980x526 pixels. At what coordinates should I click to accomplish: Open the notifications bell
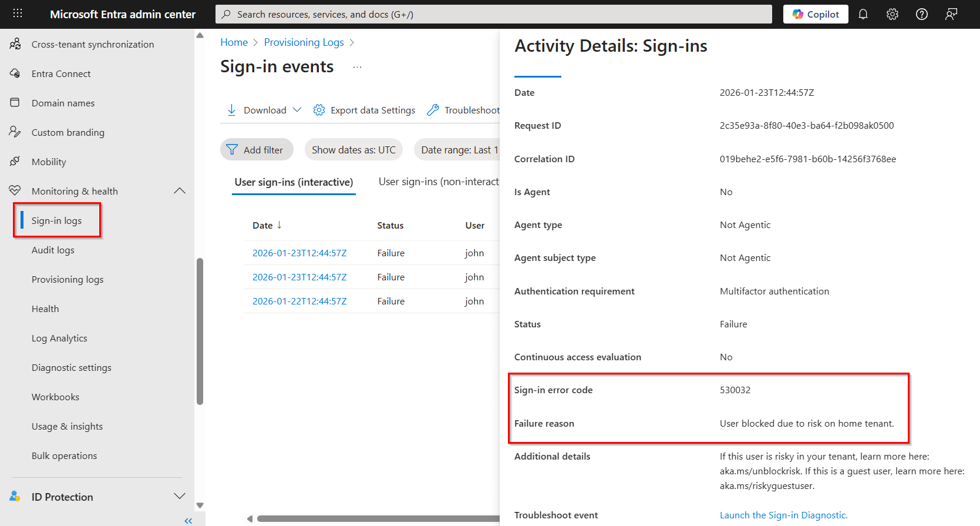(x=863, y=14)
